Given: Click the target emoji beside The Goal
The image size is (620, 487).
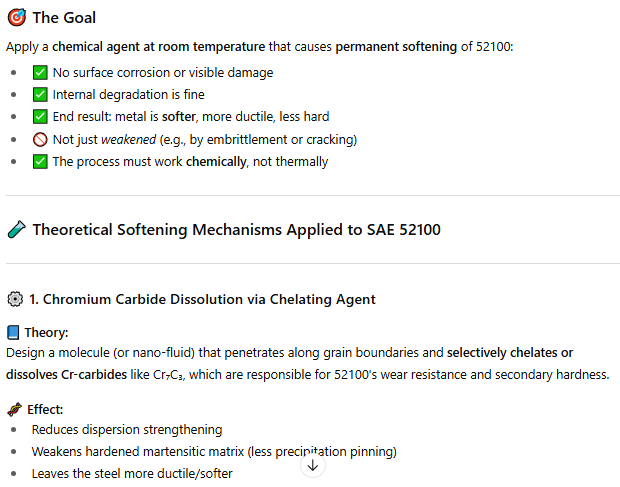Looking at the screenshot, I should (16, 18).
